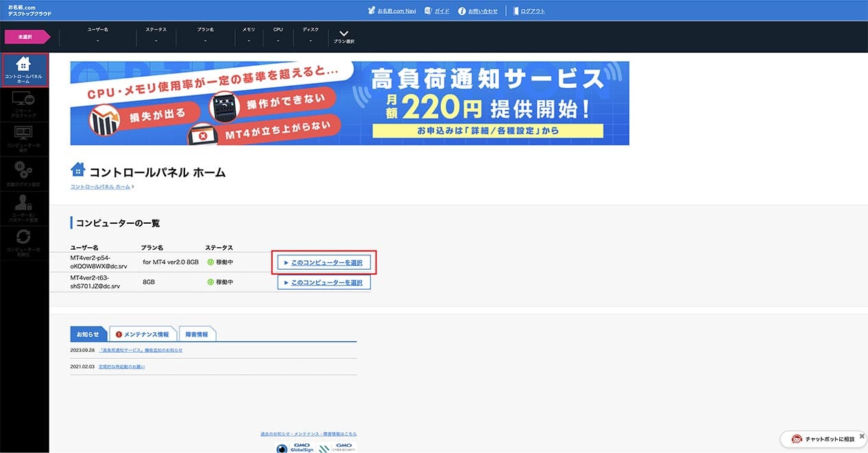This screenshot has height=453, width=868.
Task: Open the お名前.com Navi link
Action: tap(398, 11)
